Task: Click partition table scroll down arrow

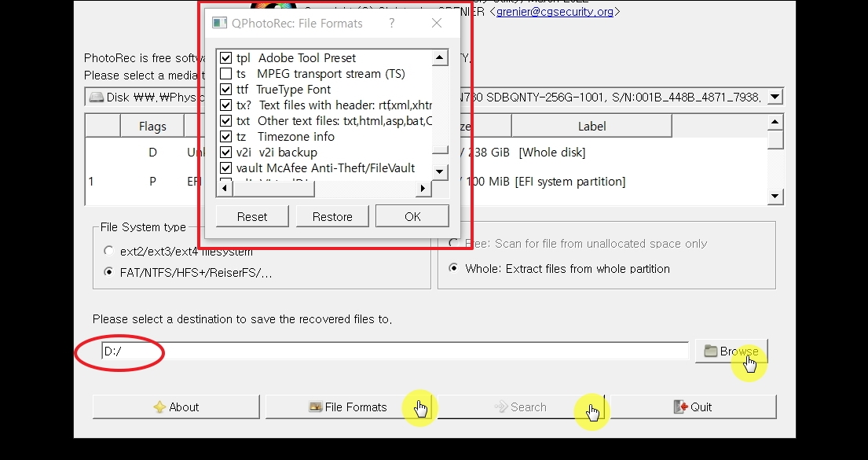Action: click(x=775, y=197)
